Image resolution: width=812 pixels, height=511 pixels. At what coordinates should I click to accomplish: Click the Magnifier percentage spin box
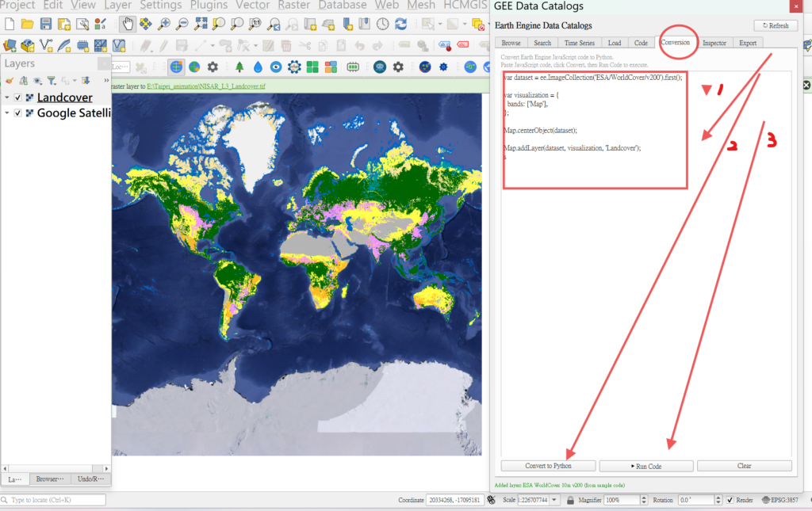click(622, 500)
